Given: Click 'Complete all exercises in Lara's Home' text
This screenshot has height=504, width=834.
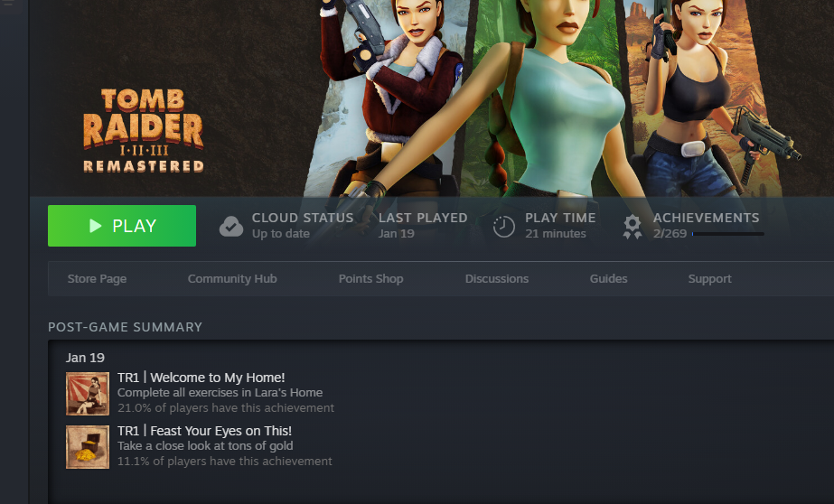Looking at the screenshot, I should [220, 392].
